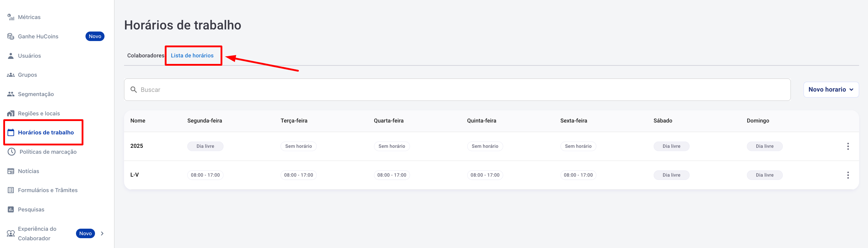The image size is (868, 248).
Task: Click the Quinta-feira column header
Action: point(481,121)
